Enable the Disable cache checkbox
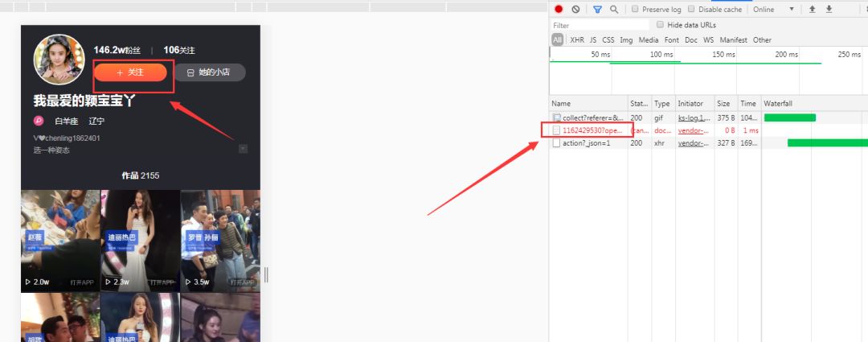868x342 pixels. pos(691,9)
